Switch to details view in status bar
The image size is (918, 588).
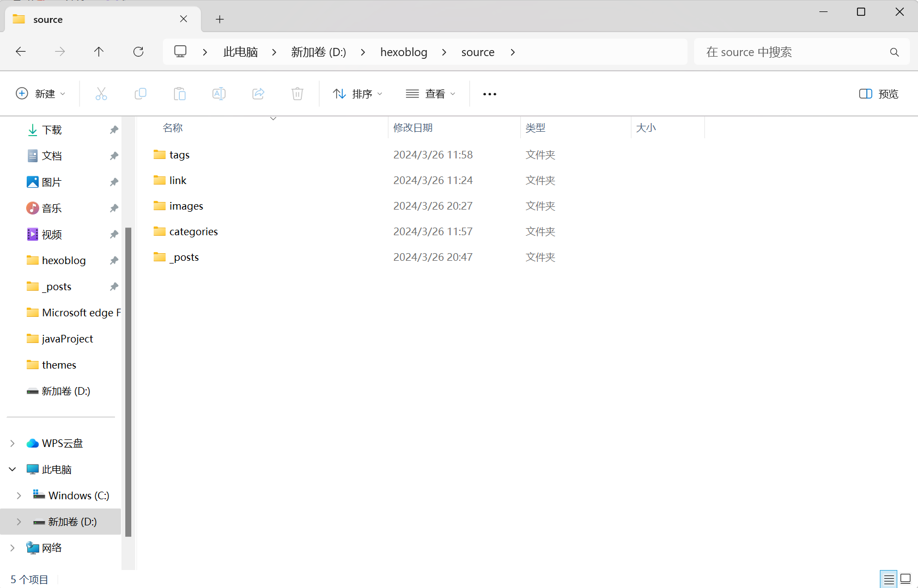tap(889, 579)
